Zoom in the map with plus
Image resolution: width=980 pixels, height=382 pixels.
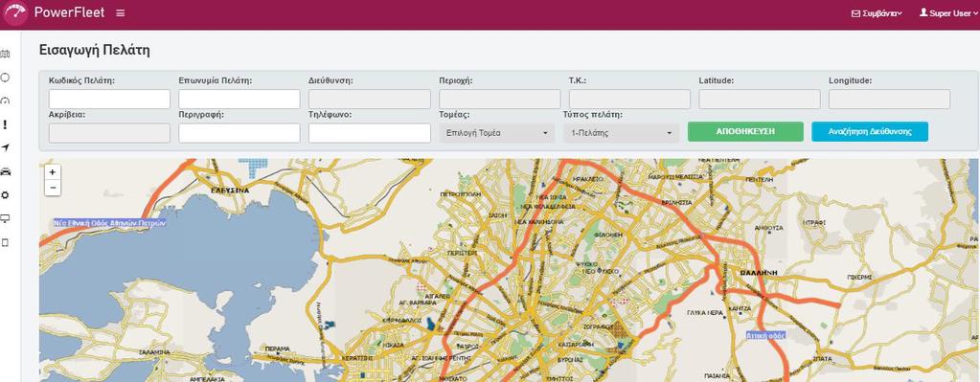pyautogui.click(x=53, y=171)
